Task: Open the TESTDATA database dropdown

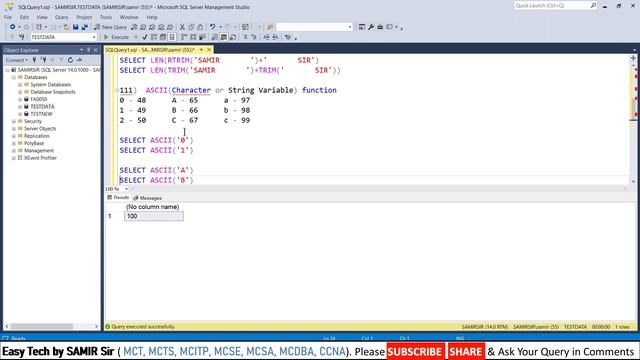Action: tap(94, 37)
